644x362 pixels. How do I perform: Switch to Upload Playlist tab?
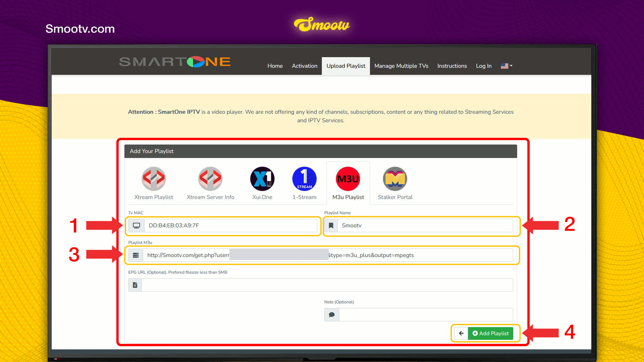point(346,66)
